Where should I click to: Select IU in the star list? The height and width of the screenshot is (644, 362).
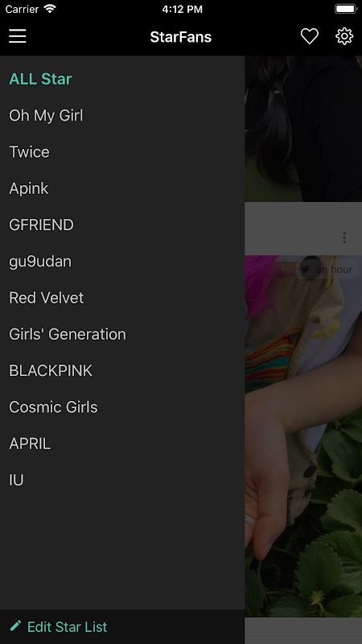tap(16, 480)
